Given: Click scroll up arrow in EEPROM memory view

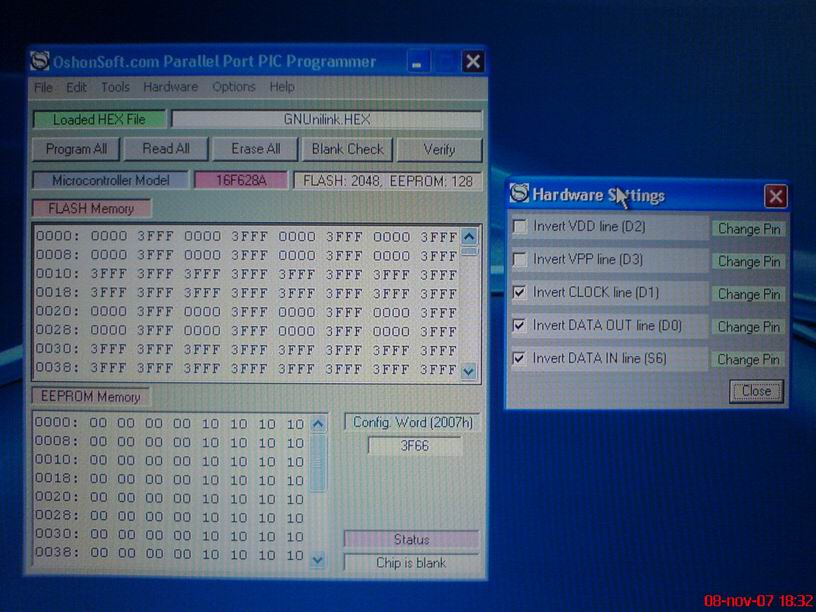Looking at the screenshot, I should point(318,424).
